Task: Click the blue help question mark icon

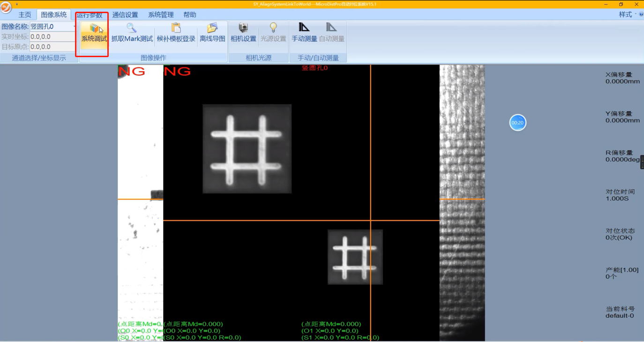Action: pos(641,15)
